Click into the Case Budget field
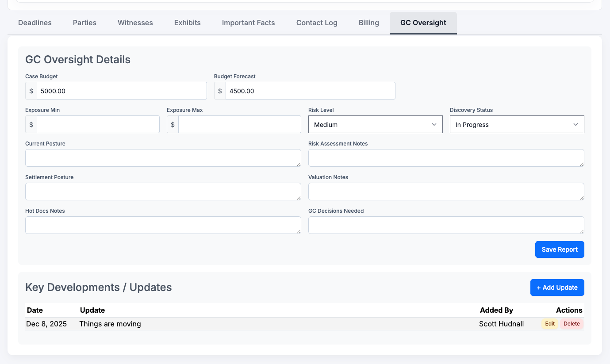This screenshot has width=610, height=364. 122,91
